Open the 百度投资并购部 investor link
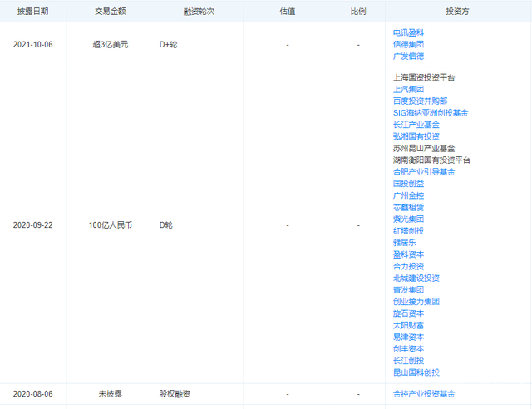532x409 pixels. (420, 101)
